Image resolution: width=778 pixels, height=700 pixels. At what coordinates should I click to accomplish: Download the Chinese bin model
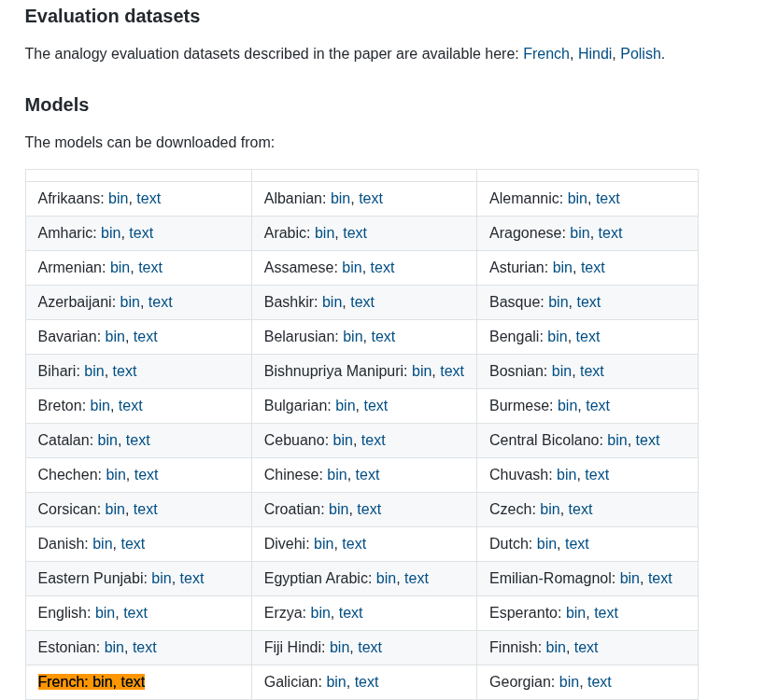click(x=337, y=475)
